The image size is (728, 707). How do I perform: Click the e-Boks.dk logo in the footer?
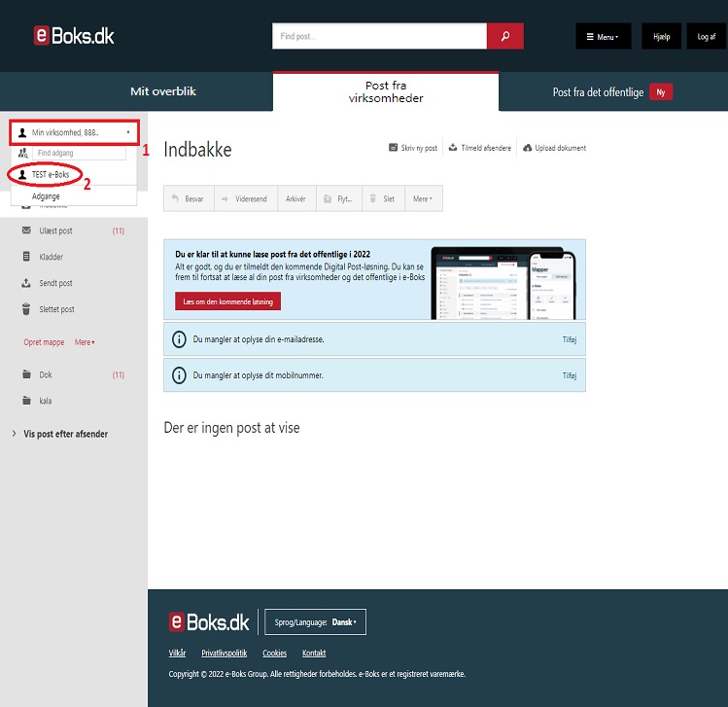coord(209,622)
